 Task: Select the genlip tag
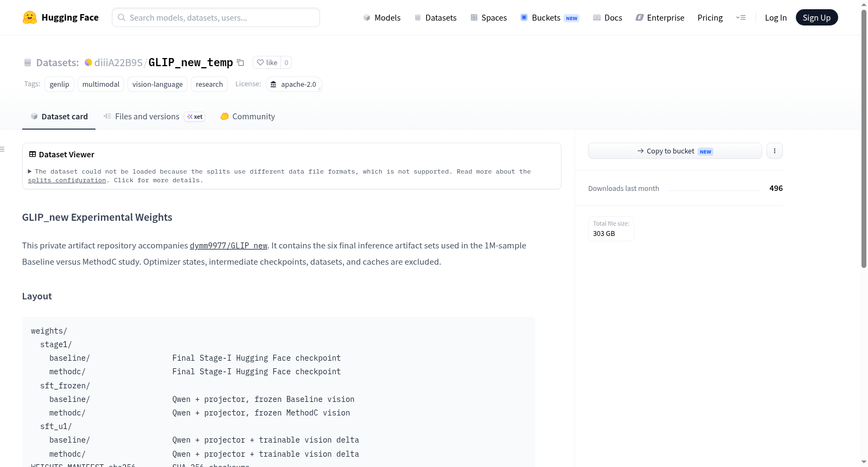click(60, 84)
